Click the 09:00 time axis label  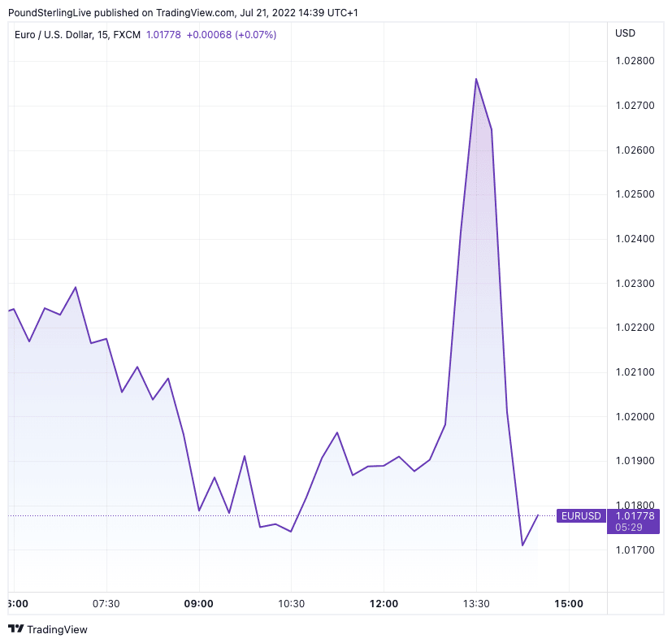coord(199,603)
